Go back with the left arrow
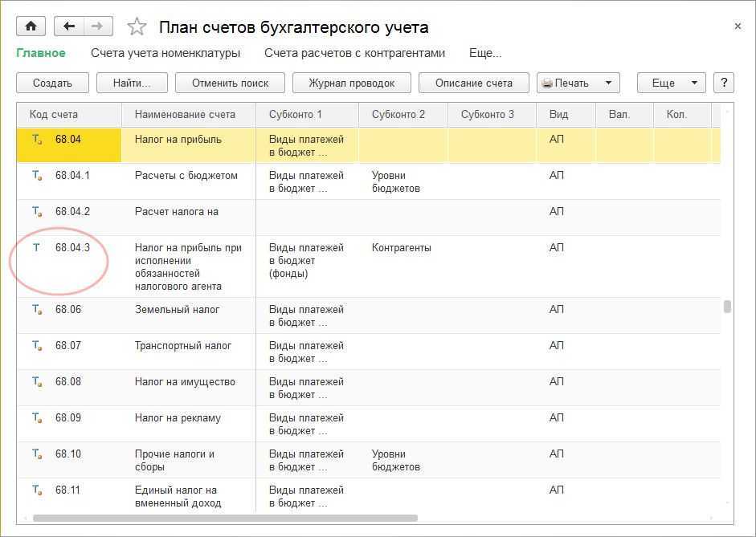756x537 pixels. point(69,26)
